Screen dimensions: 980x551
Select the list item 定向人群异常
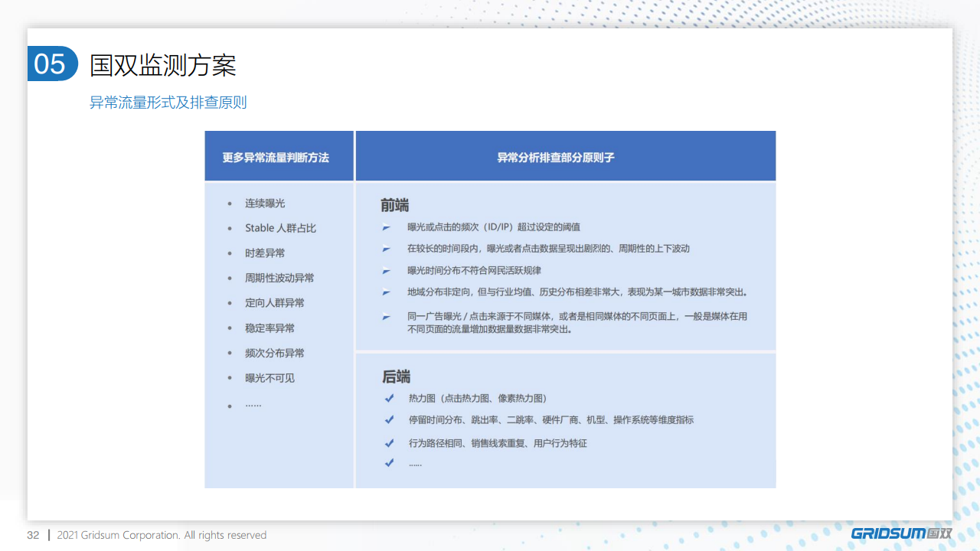click(x=275, y=303)
